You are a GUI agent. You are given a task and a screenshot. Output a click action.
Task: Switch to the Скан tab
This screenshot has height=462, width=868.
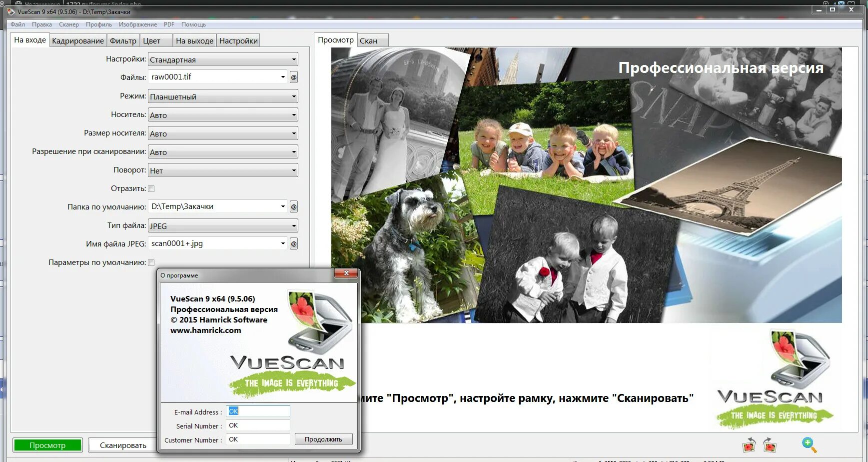[372, 40]
